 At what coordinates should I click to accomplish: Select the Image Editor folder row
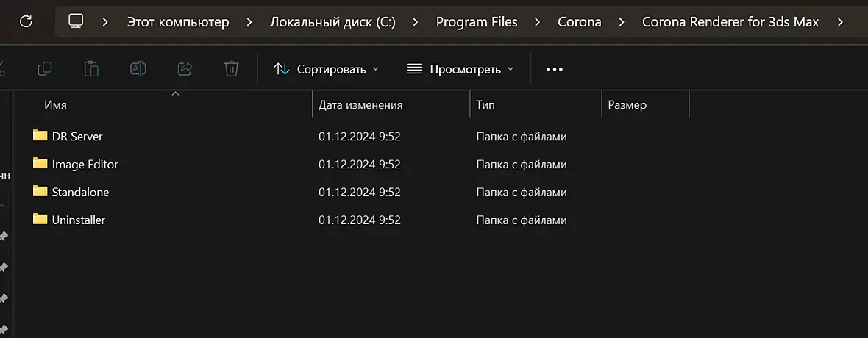85,165
